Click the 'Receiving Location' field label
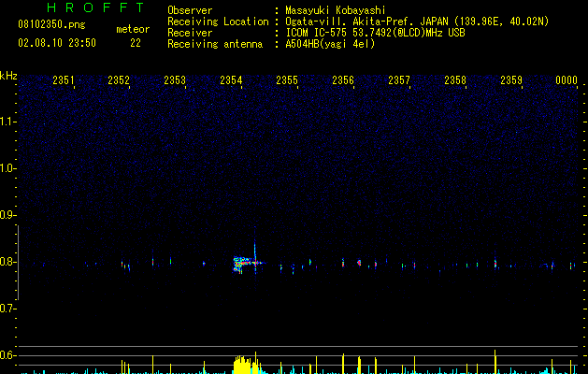The width and height of the screenshot is (588, 374). coord(218,22)
